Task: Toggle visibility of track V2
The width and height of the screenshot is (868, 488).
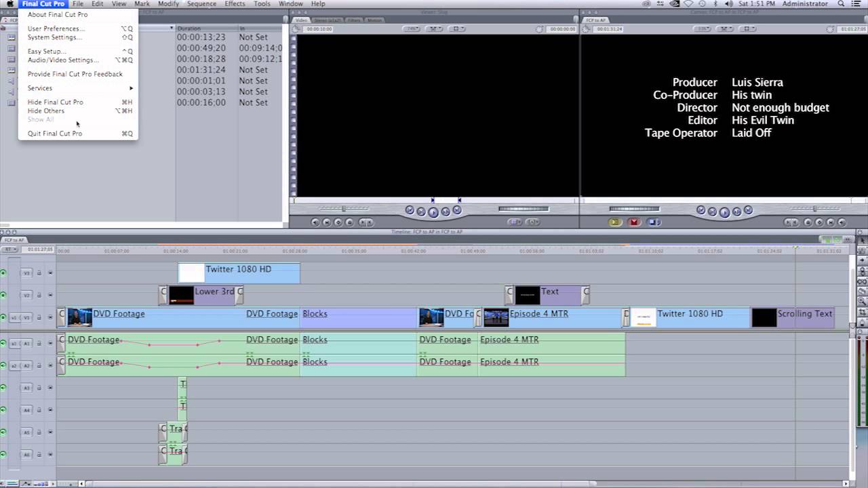Action: click(3, 296)
